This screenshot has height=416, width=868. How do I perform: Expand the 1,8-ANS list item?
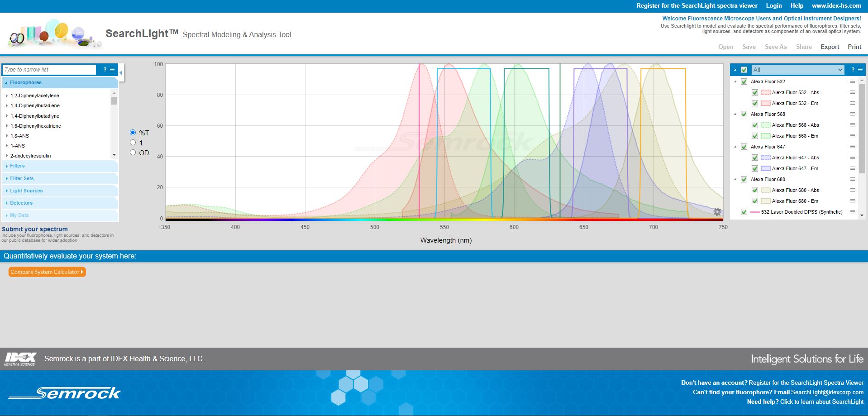click(7, 136)
